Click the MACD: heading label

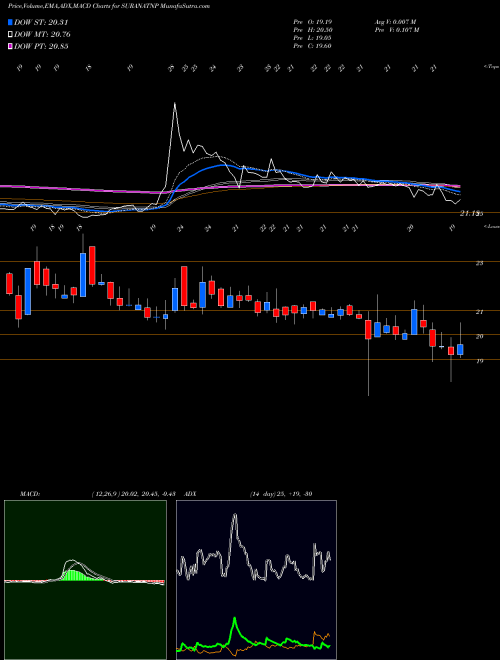(x=30, y=494)
